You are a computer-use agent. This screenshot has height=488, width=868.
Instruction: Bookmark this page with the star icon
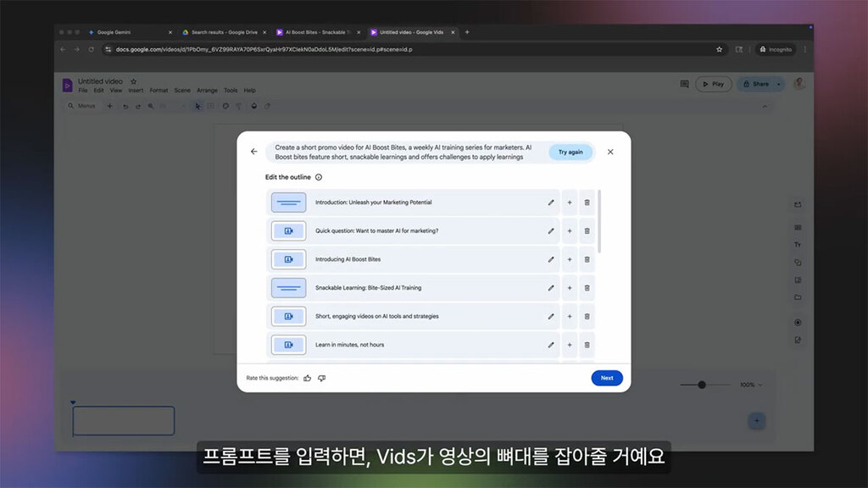click(x=719, y=49)
